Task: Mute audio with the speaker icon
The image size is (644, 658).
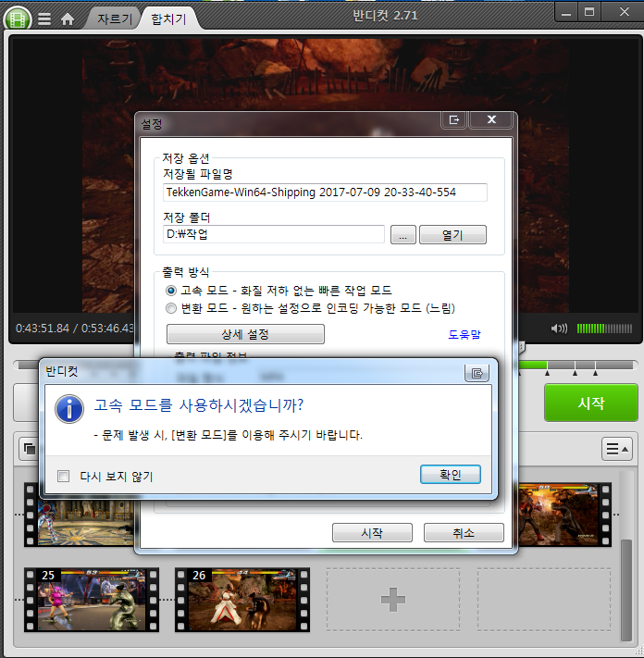Action: (x=559, y=329)
